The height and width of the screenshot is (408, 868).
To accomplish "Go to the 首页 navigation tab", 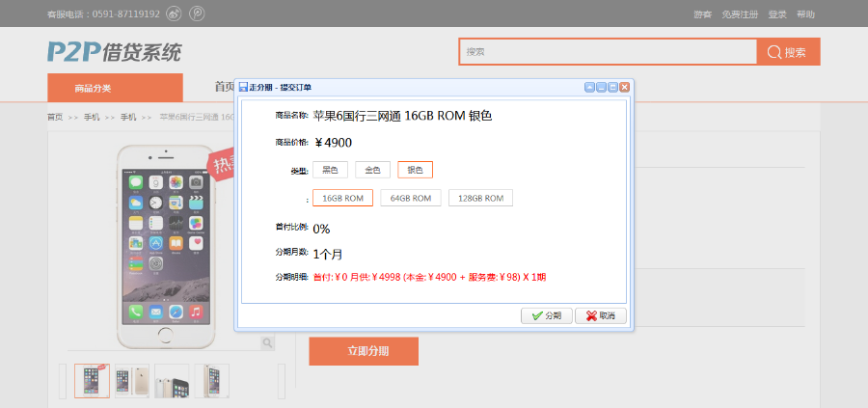I will pyautogui.click(x=224, y=87).
